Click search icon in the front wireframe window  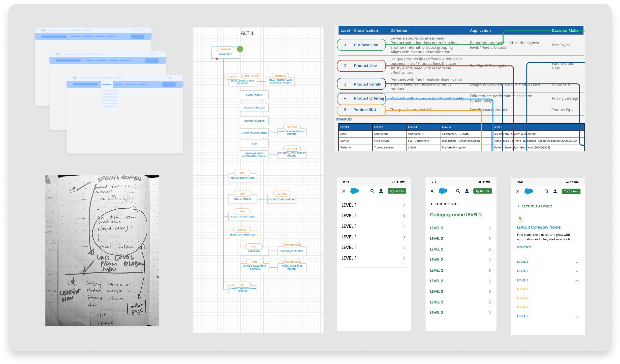coord(168,78)
